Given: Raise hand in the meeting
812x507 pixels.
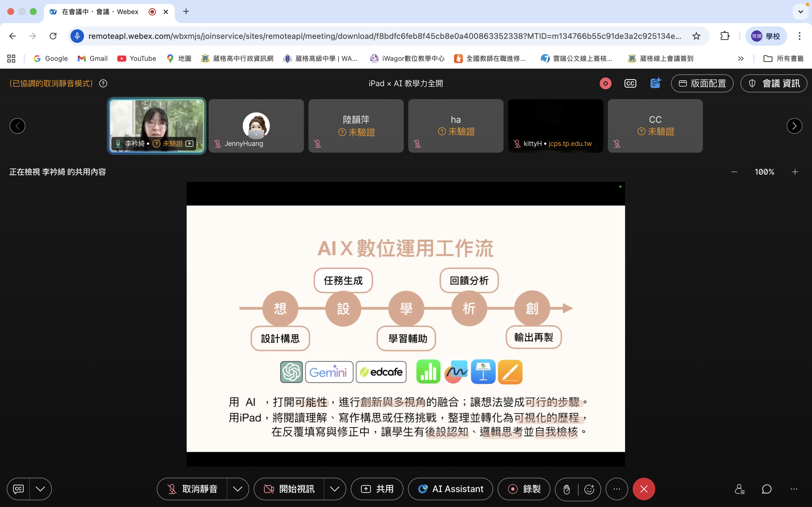Looking at the screenshot, I should coord(567,489).
